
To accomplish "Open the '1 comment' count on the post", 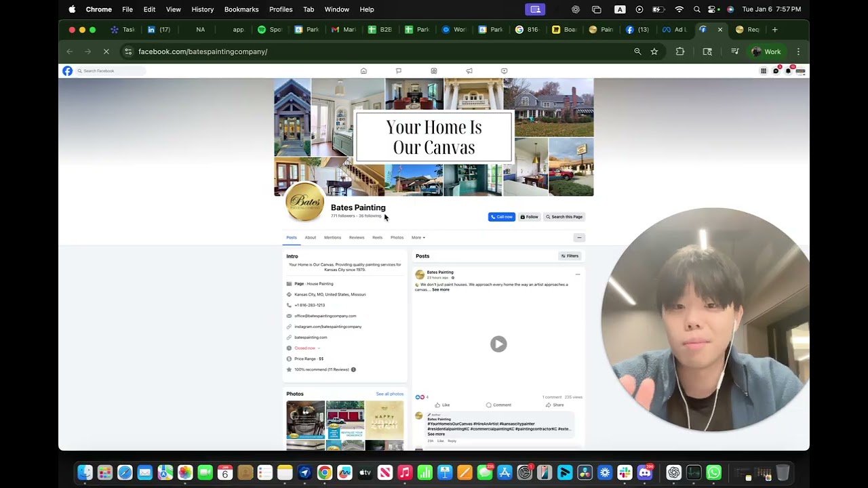I will 552,396.
